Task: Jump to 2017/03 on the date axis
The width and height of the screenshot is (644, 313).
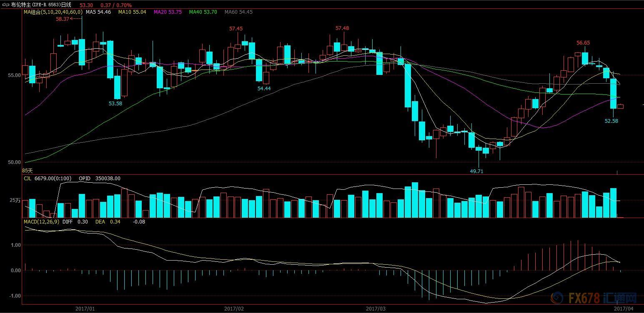Action: point(376,308)
